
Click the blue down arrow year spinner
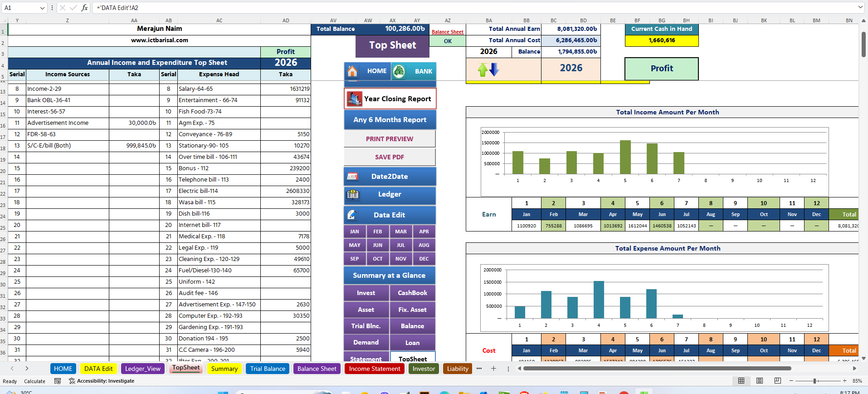[494, 69]
